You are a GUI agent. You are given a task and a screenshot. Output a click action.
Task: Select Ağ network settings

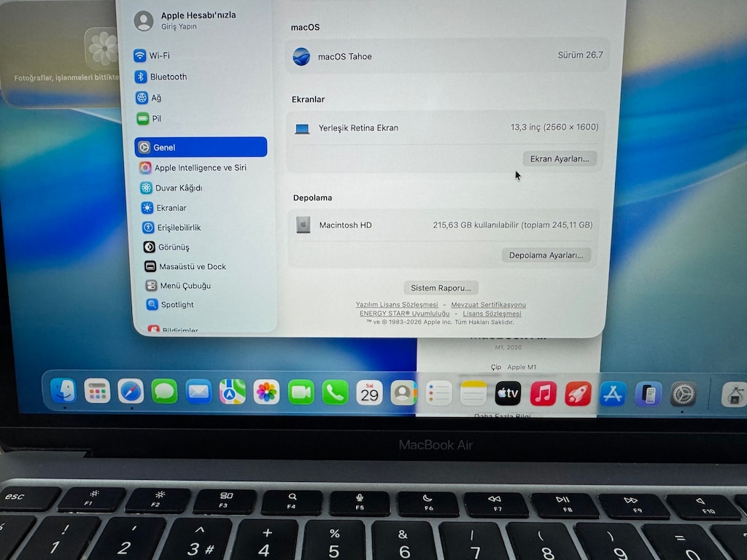point(148,98)
